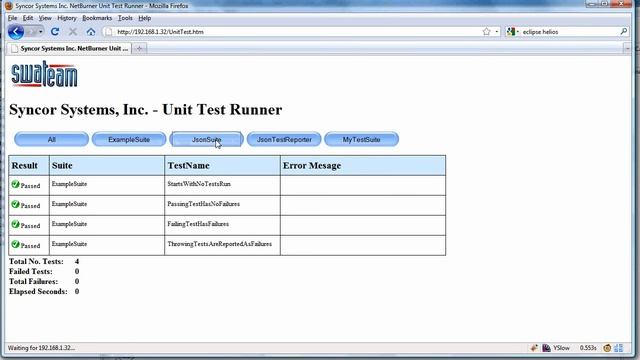
Task: Click the Firebug icon in status bar
Action: click(534, 348)
